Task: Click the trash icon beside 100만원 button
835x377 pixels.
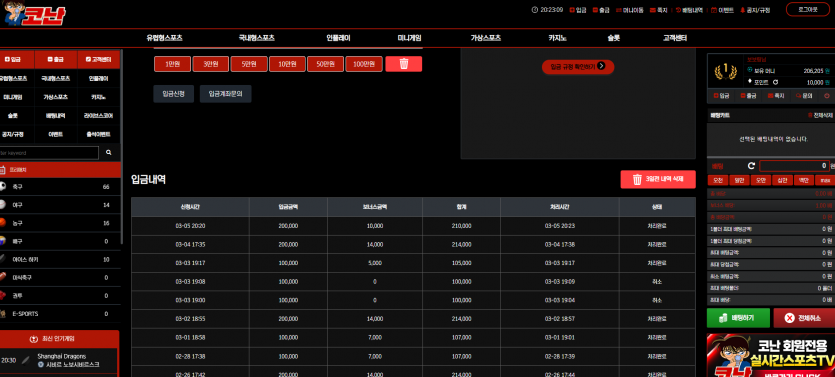Action: [x=404, y=64]
